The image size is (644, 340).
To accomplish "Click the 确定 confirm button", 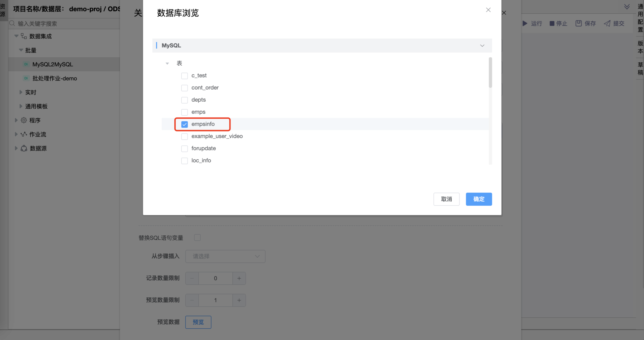I will click(x=479, y=199).
